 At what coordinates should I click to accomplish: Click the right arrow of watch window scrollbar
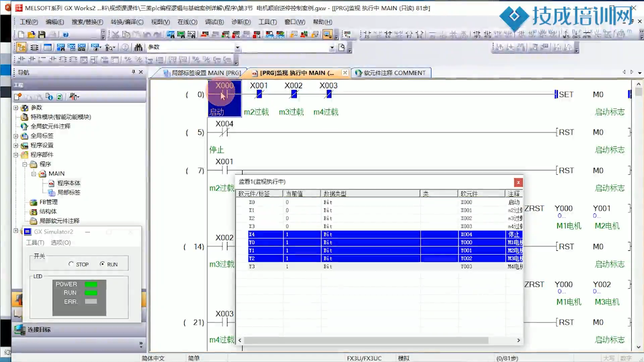pos(518,340)
